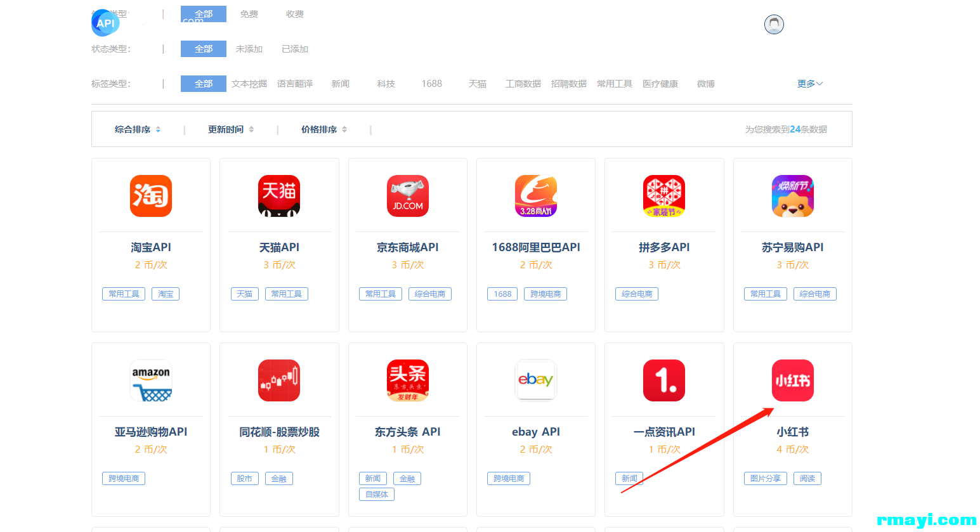The height and width of the screenshot is (532, 980).
Task: Open 苏宁易购API title link
Action: (793, 247)
